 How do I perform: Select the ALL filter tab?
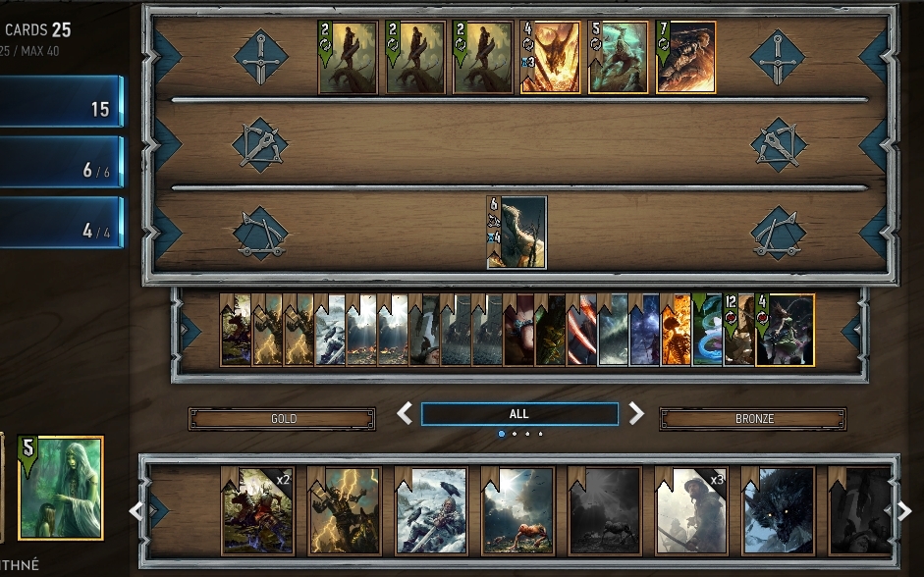[519, 414]
